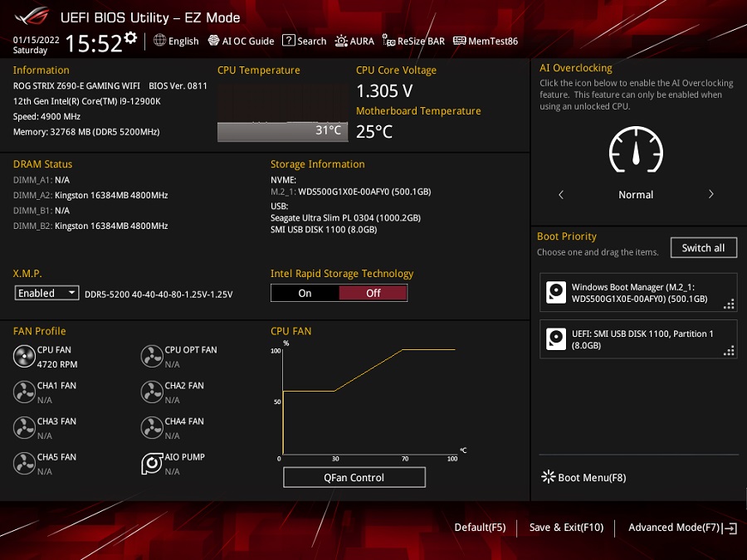The height and width of the screenshot is (560, 747).
Task: Select UEFI SMI USB DISK boot entry
Action: [638, 339]
